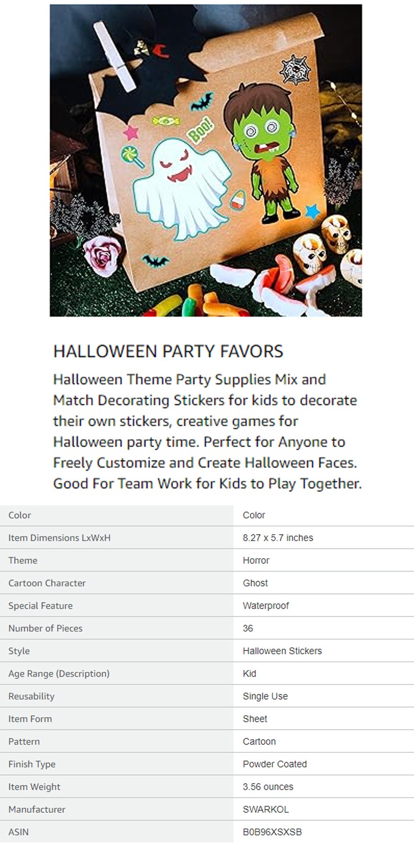Image resolution: width=414 pixels, height=868 pixels.
Task: Click the Halloween party bag product image
Action: (x=205, y=160)
